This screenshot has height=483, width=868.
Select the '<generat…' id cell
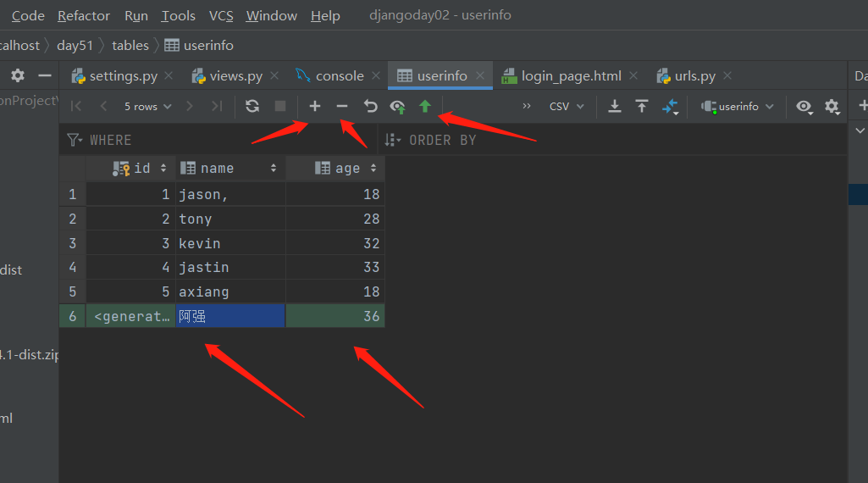click(130, 316)
